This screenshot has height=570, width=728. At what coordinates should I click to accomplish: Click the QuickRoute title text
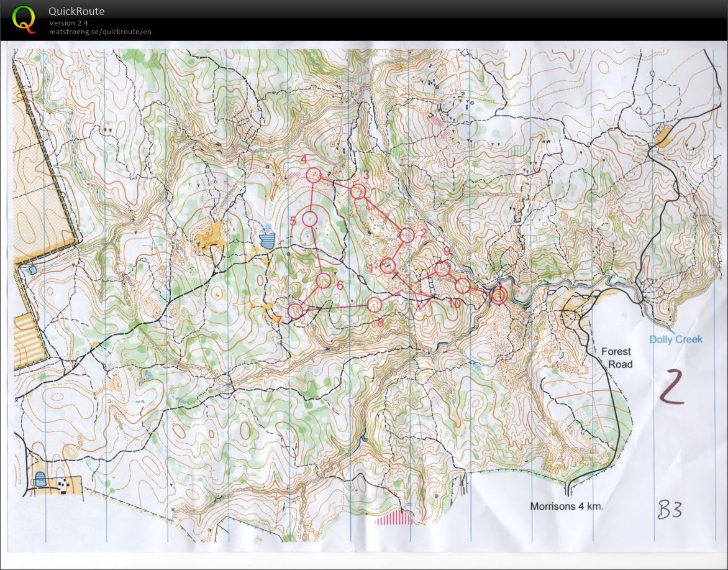(x=76, y=11)
